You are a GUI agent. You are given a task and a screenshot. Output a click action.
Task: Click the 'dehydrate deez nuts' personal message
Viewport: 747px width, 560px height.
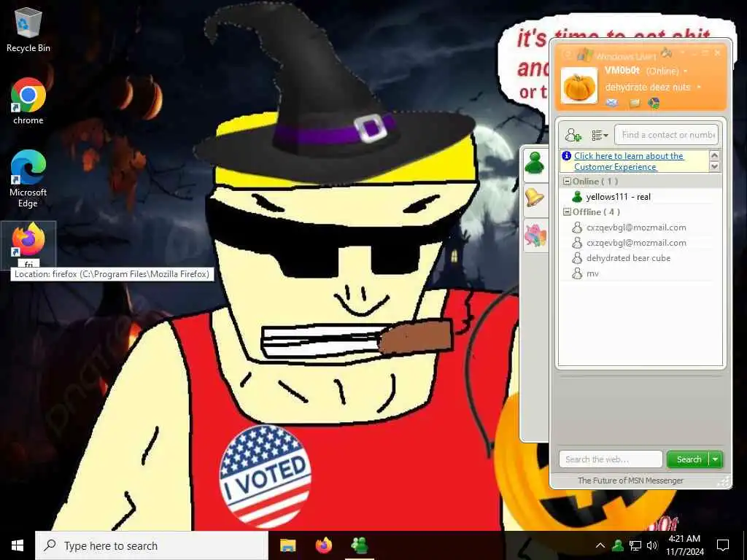tap(648, 87)
